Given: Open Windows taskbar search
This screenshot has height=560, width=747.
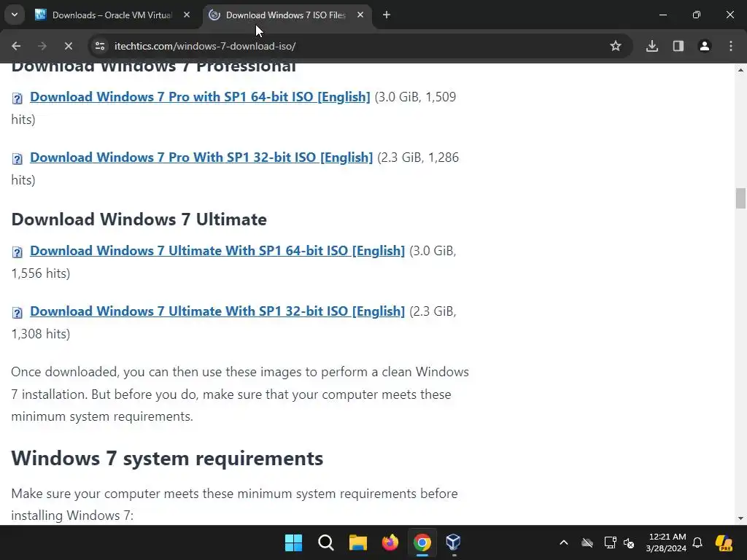Looking at the screenshot, I should click(x=326, y=542).
